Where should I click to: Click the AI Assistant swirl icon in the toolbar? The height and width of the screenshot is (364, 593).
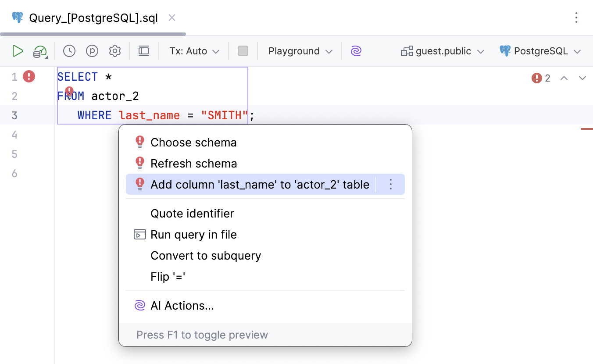point(356,51)
